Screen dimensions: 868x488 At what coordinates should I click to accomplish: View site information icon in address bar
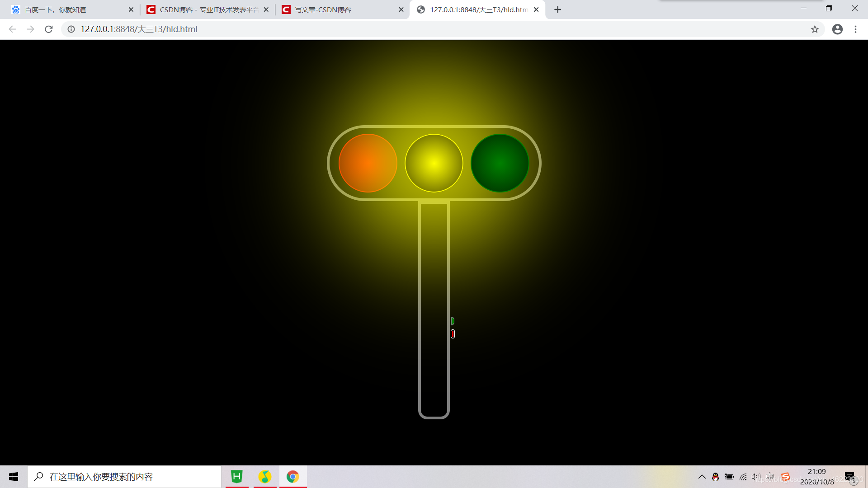coord(71,29)
